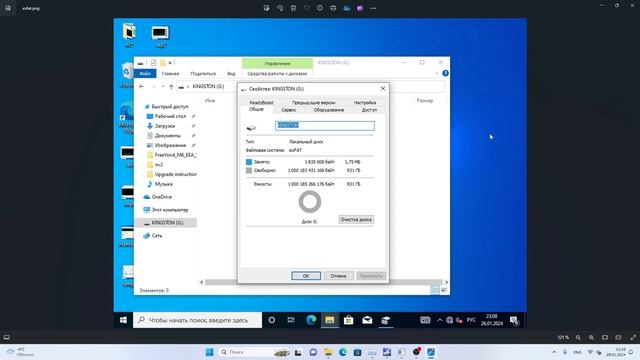Open notification bell on Windows 11 taskbar
This screenshot has height=360, width=640.
(x=631, y=352)
